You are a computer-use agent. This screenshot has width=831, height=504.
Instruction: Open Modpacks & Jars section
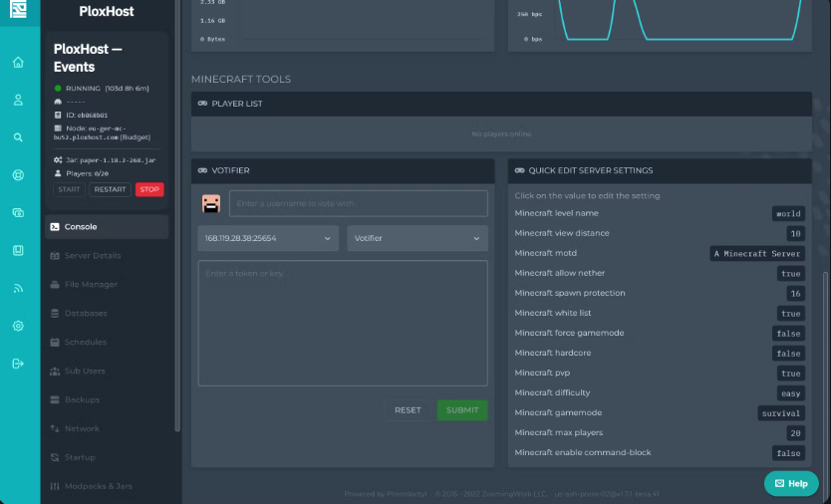107,486
